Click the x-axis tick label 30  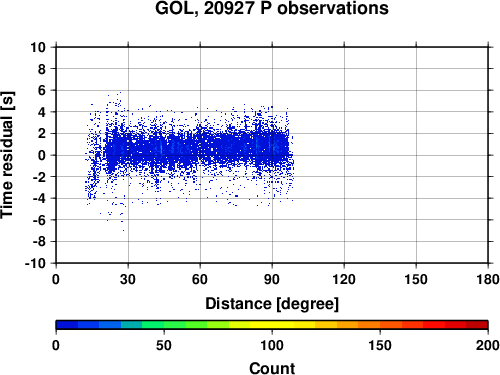(128, 279)
